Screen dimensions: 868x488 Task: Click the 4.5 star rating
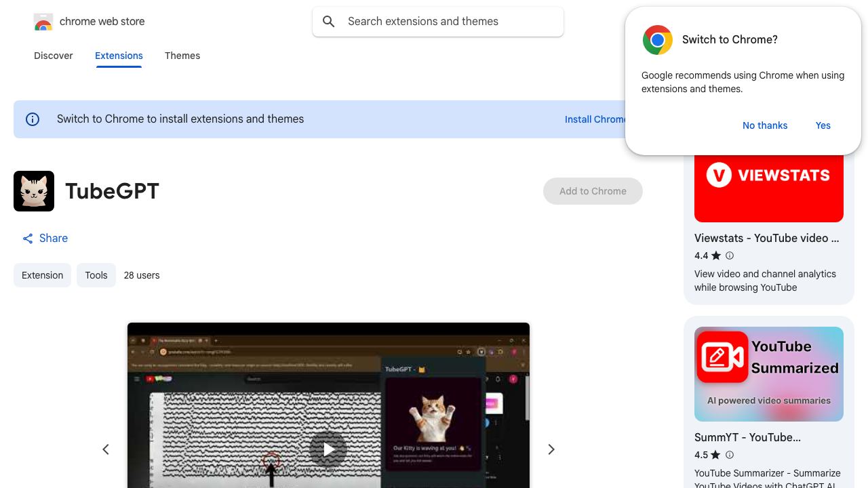tap(708, 455)
